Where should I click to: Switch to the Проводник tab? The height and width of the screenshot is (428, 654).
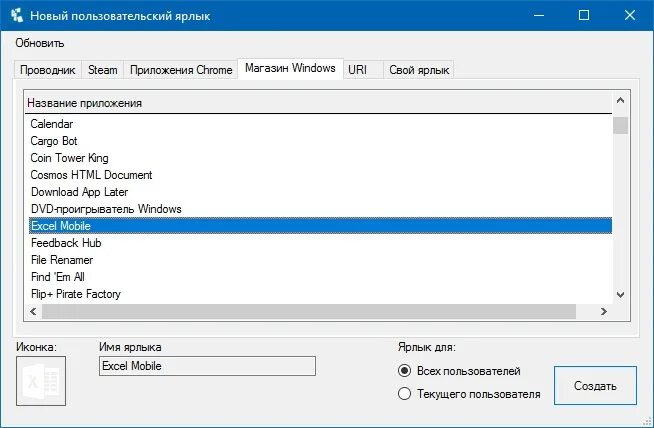coord(48,70)
